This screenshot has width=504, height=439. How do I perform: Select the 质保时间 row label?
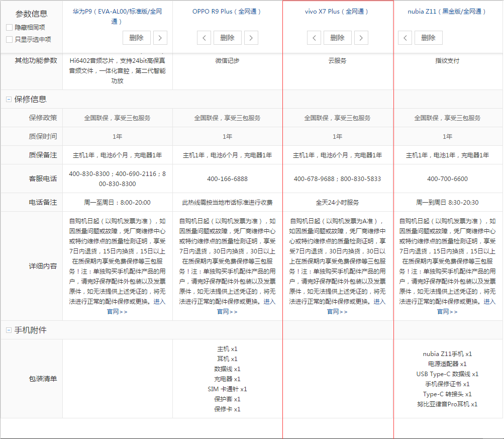coord(43,136)
